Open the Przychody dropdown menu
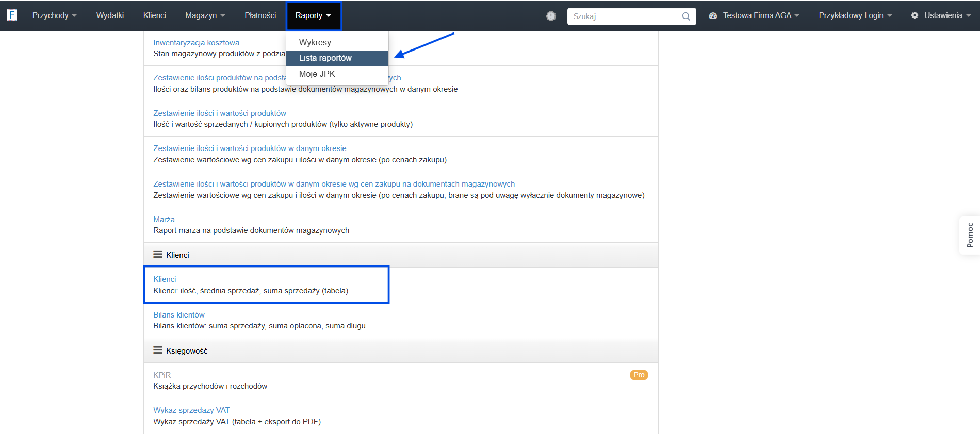 [54, 15]
